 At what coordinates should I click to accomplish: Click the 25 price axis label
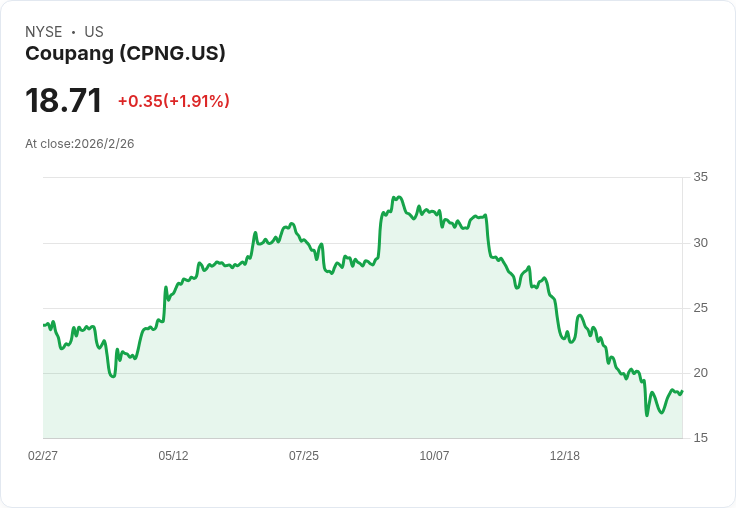coord(700,308)
